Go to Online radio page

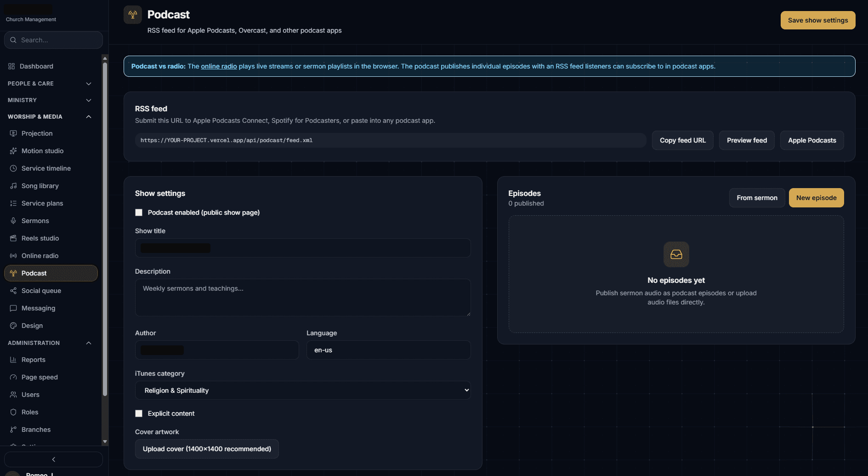click(51, 256)
